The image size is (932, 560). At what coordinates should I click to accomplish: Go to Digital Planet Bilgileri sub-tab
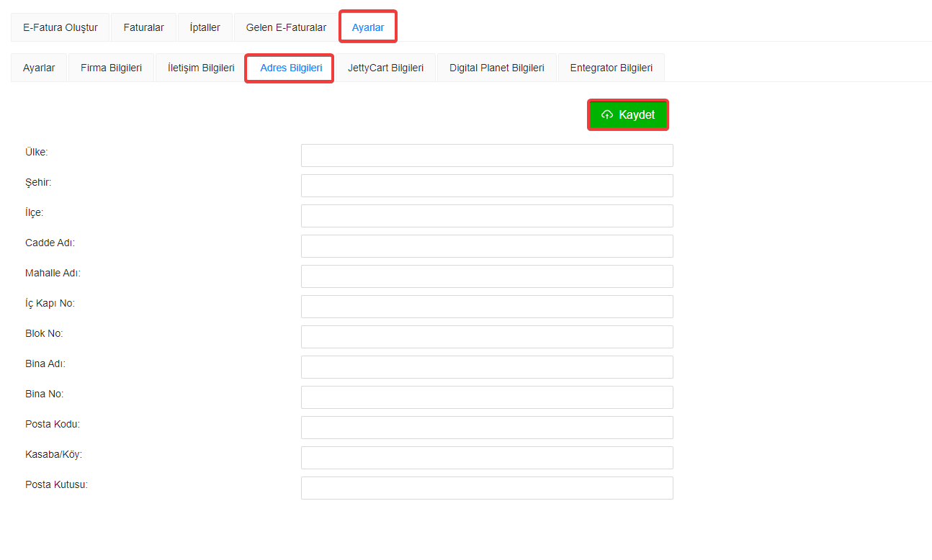coord(496,68)
